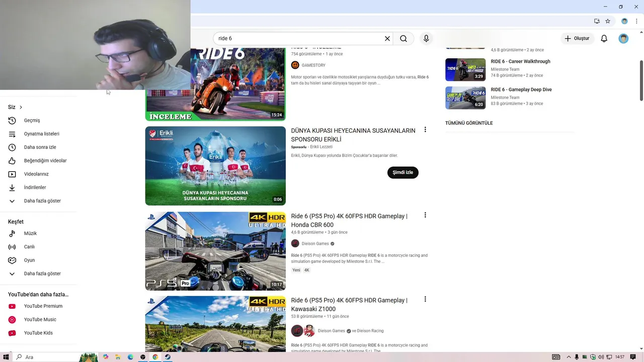Open GAMESTORY channel link
Viewport: 644px width, 362px height.
[x=313, y=65]
